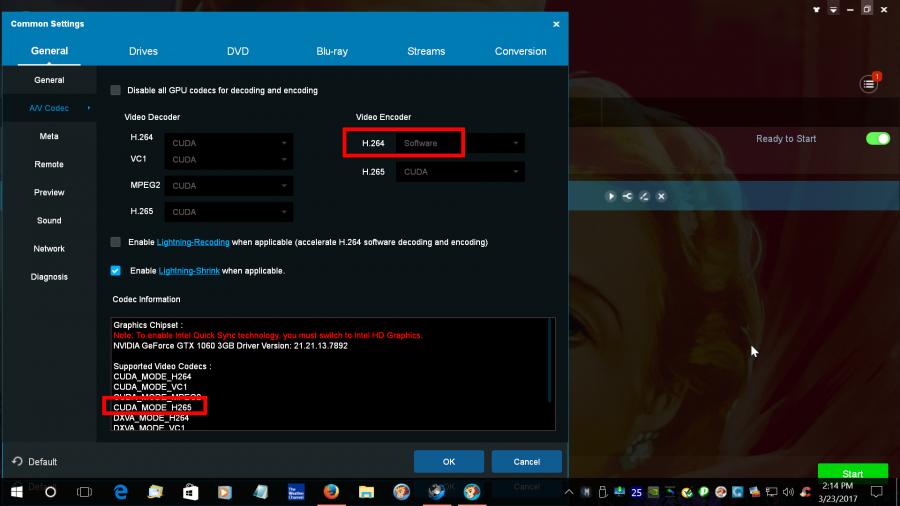This screenshot has width=900, height=506.
Task: Switch to the General top tab
Action: 49,51
